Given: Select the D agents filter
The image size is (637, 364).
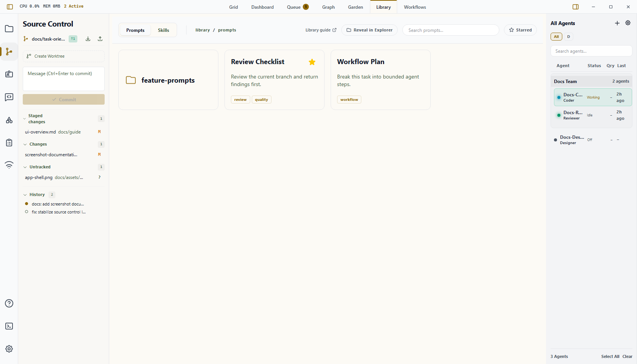Looking at the screenshot, I should [x=568, y=37].
